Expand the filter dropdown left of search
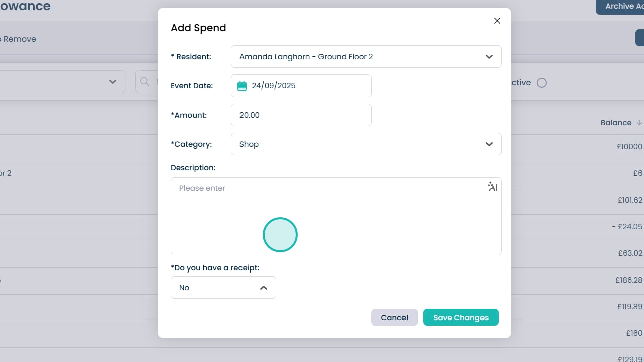 point(112,82)
